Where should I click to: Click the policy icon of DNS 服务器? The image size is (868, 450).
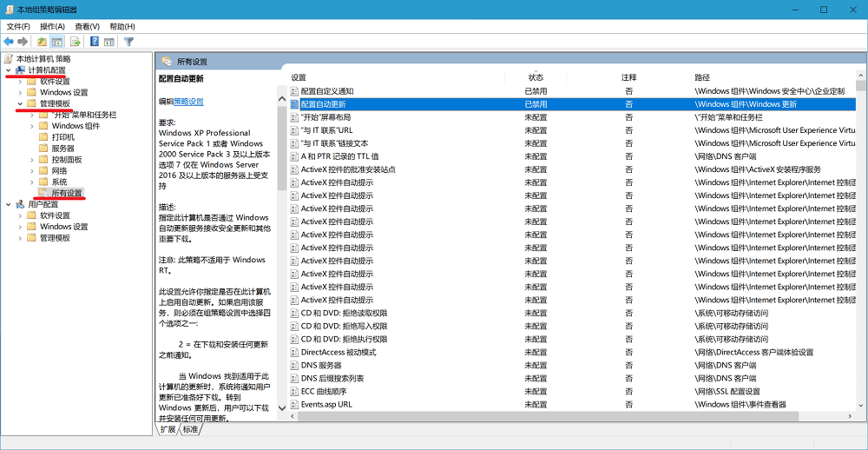(294, 365)
